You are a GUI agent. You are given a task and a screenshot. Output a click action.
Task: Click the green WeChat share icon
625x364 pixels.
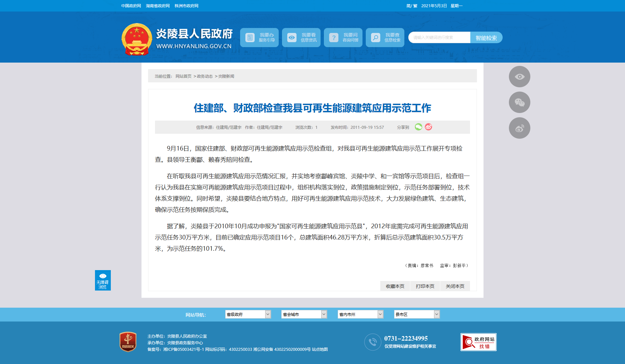point(418,127)
